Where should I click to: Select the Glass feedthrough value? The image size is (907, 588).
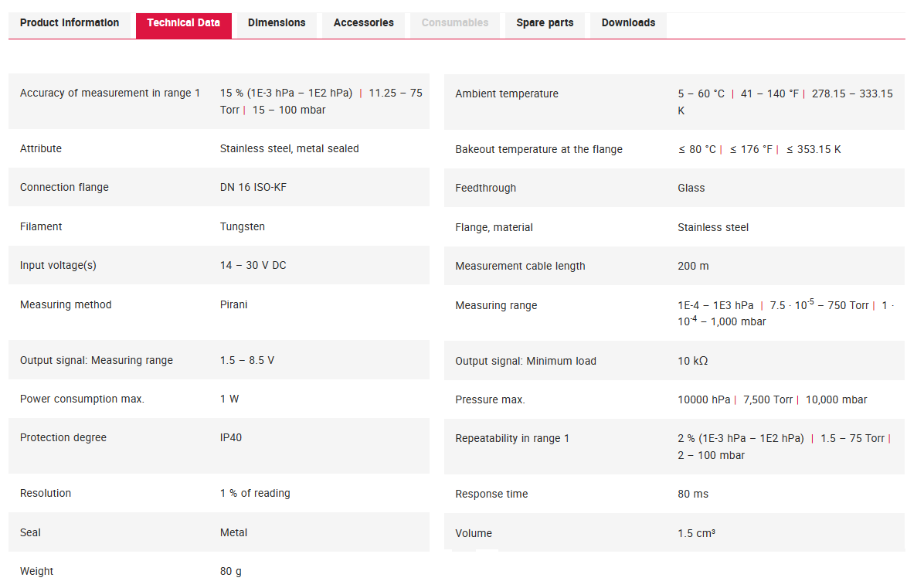(691, 189)
